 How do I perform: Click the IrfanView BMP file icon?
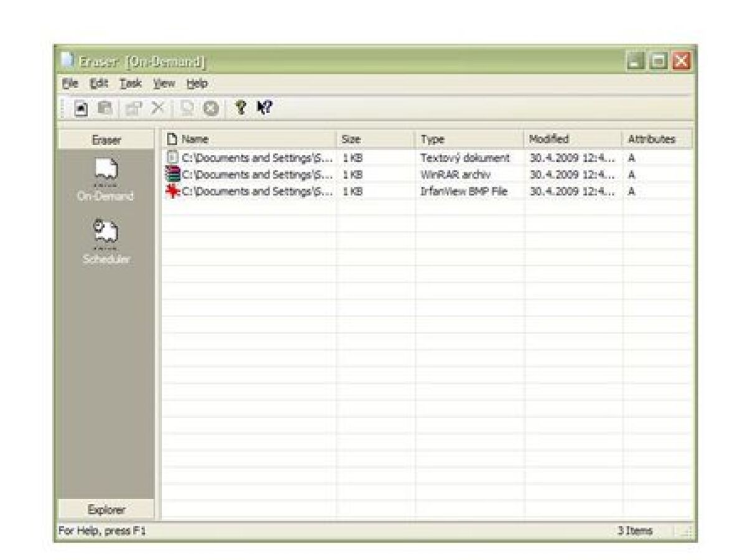click(172, 192)
